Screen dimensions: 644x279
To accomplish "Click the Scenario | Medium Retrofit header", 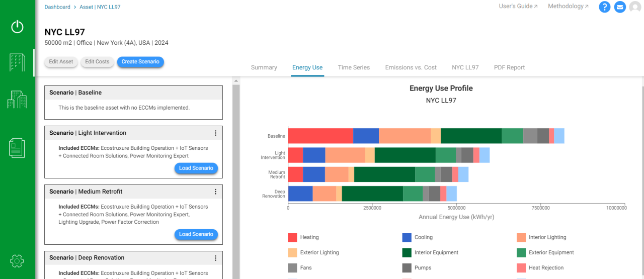I will pyautogui.click(x=133, y=192).
